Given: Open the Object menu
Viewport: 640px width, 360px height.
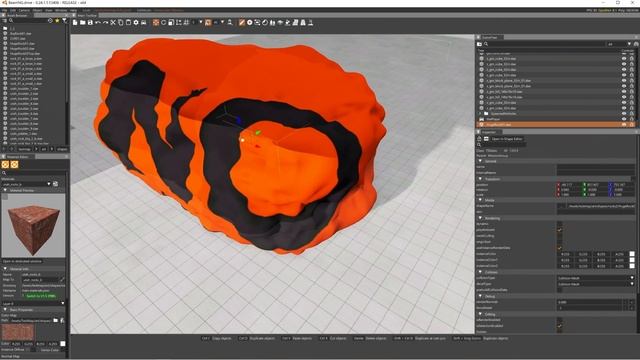Looking at the screenshot, I should coord(37,10).
